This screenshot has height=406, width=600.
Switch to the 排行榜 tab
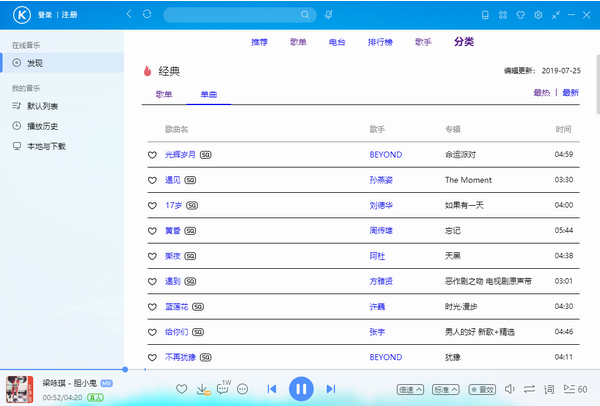click(x=379, y=42)
